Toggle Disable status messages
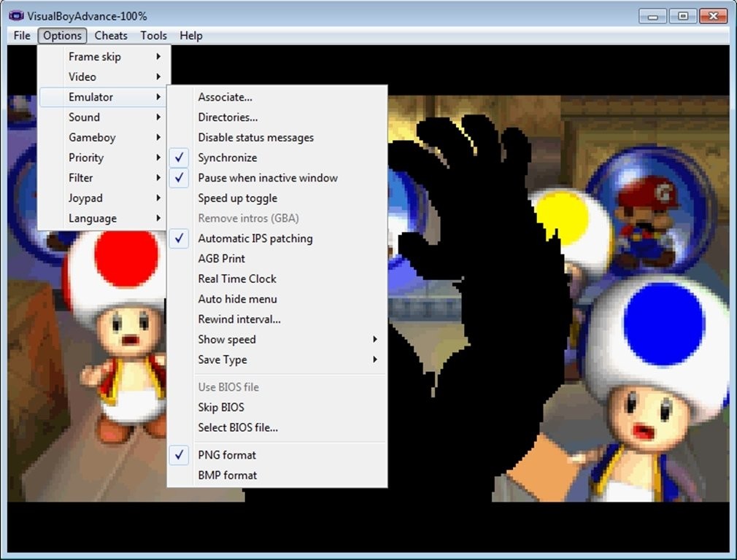737x560 pixels. click(x=277, y=137)
